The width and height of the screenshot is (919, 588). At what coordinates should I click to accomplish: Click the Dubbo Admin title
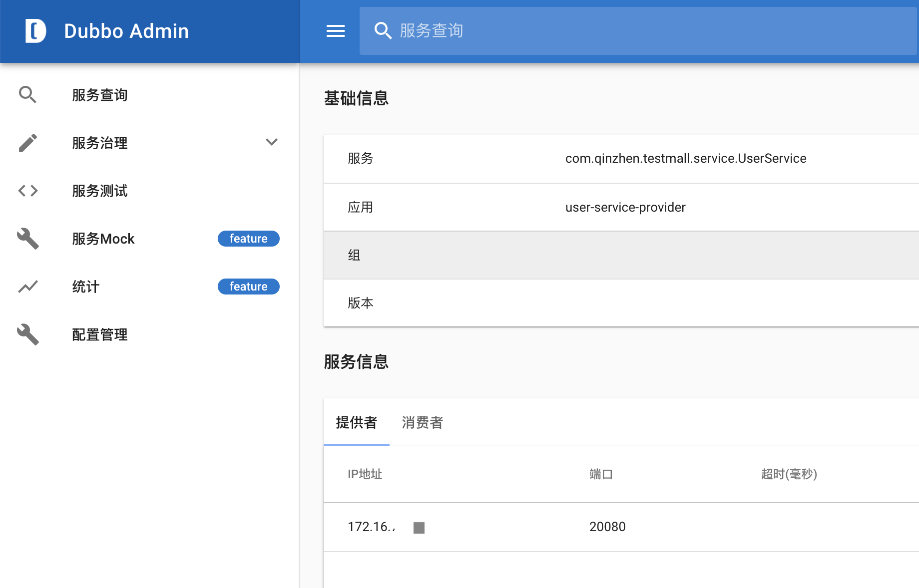coord(126,31)
